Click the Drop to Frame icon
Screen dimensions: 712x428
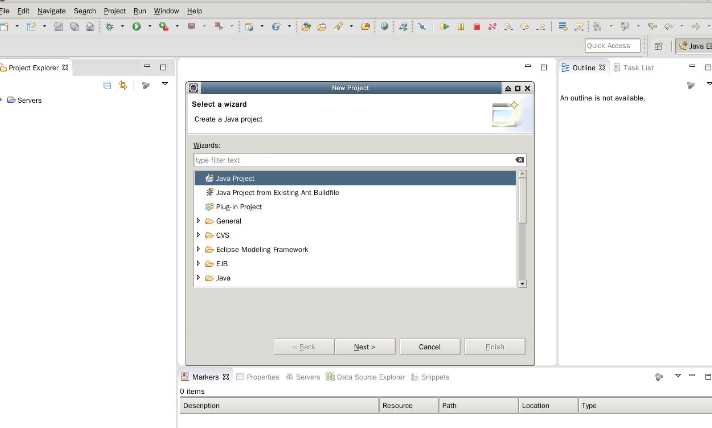coord(563,27)
